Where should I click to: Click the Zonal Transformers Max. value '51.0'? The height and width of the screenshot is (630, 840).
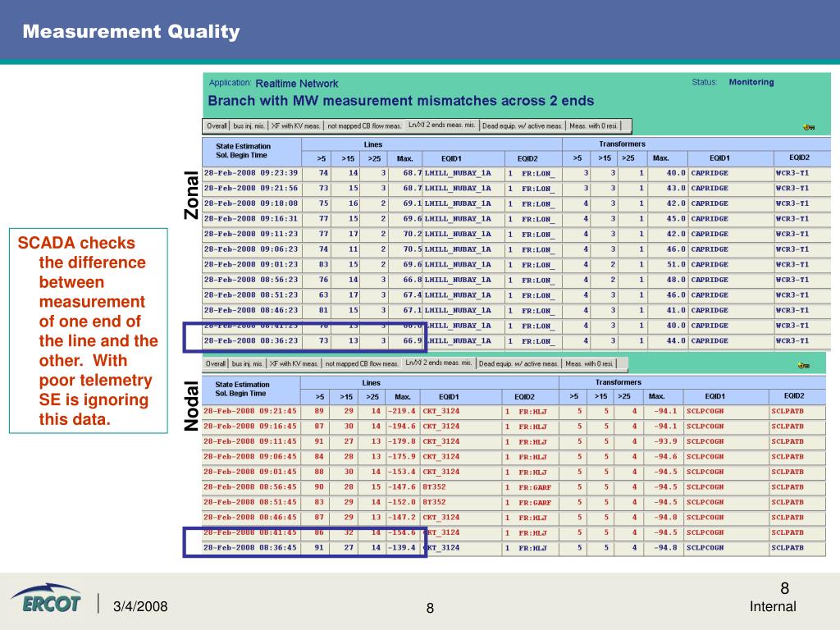coord(676,265)
